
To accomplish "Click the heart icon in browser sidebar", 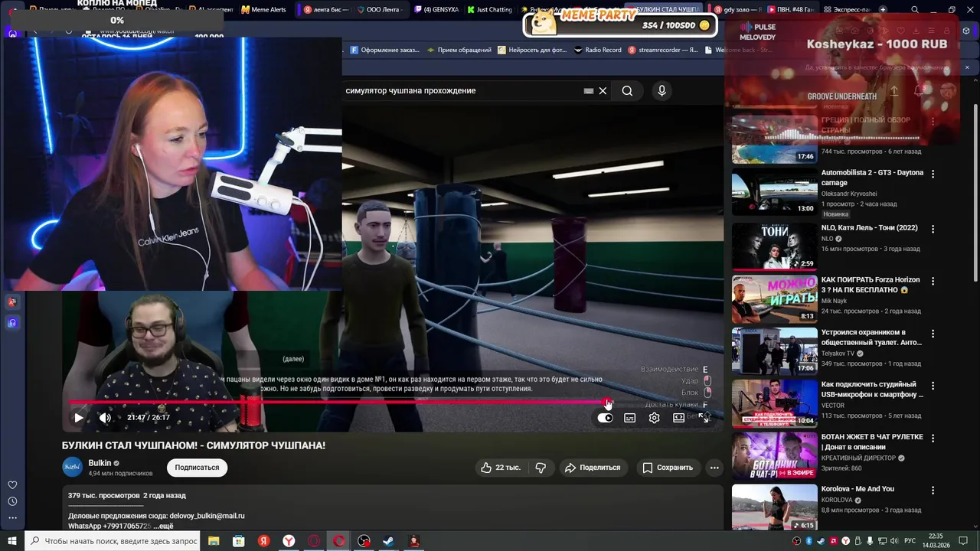I will tap(12, 485).
